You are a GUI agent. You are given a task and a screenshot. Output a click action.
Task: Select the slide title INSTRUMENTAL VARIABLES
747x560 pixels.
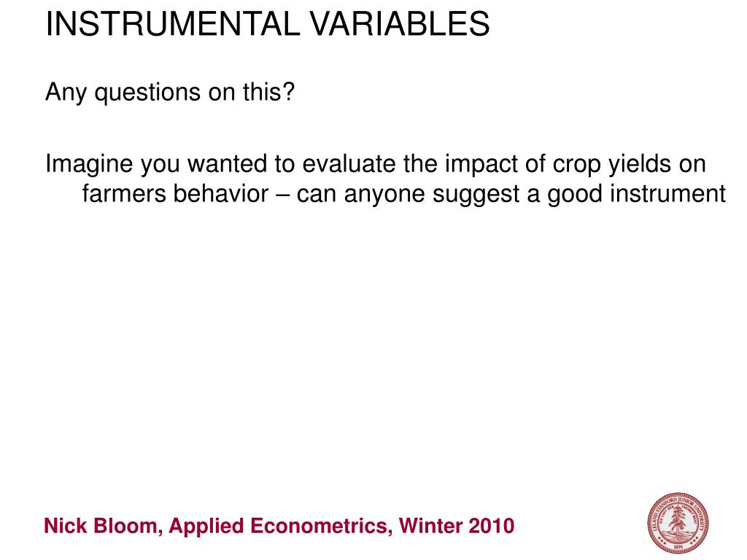tap(267, 24)
